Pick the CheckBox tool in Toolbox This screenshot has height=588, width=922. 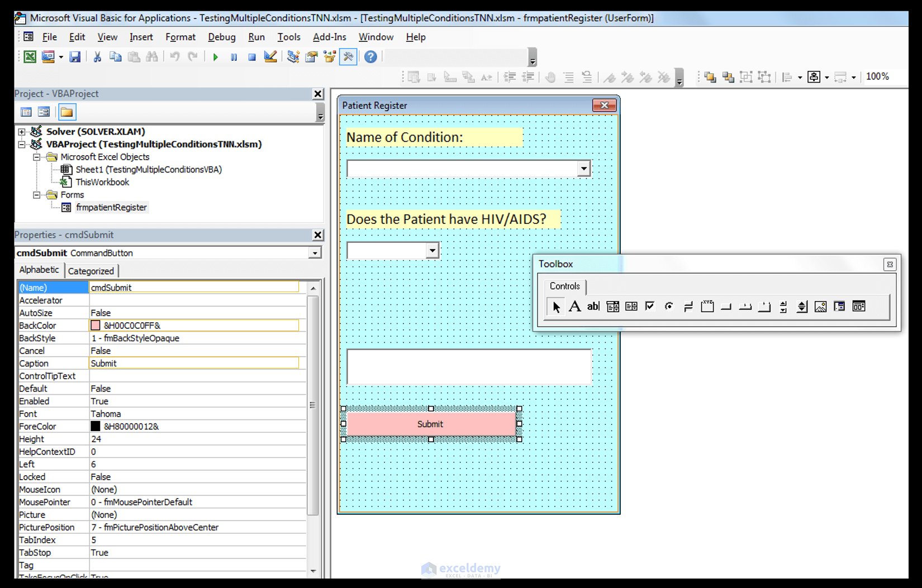pos(650,307)
